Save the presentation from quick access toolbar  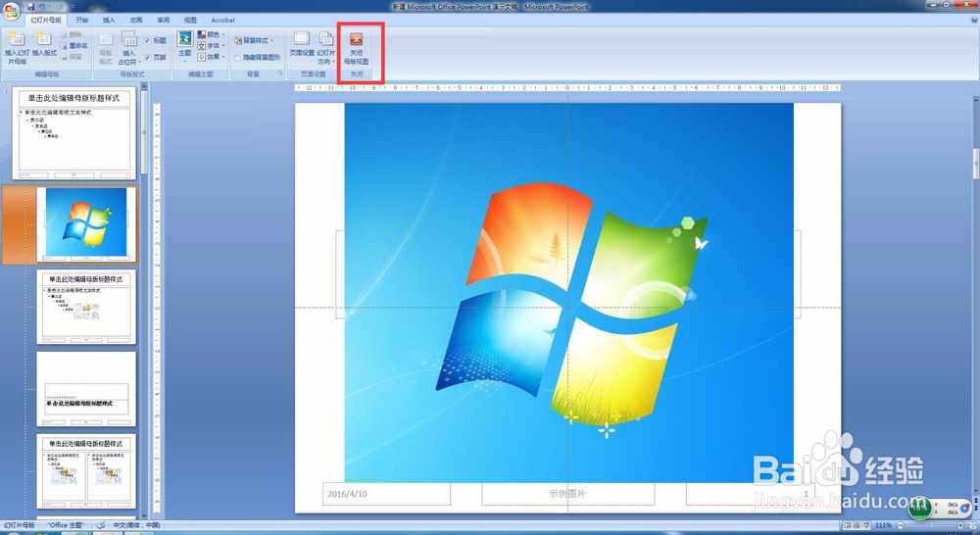coord(30,6)
